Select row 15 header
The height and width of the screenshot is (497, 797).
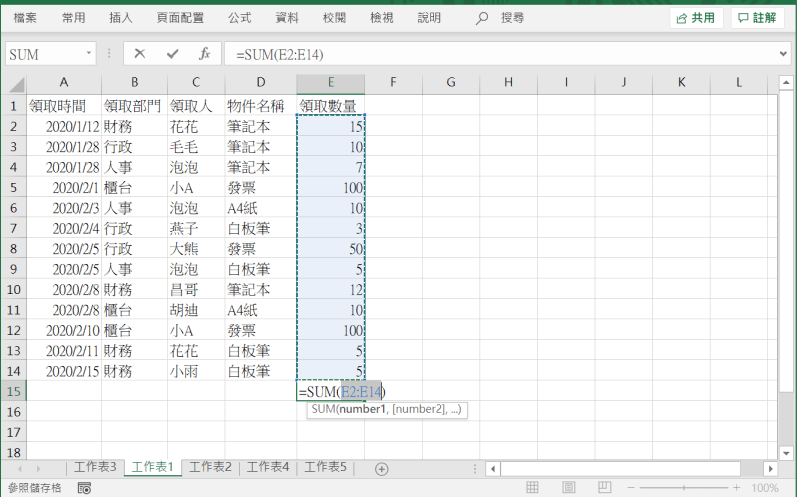(14, 391)
